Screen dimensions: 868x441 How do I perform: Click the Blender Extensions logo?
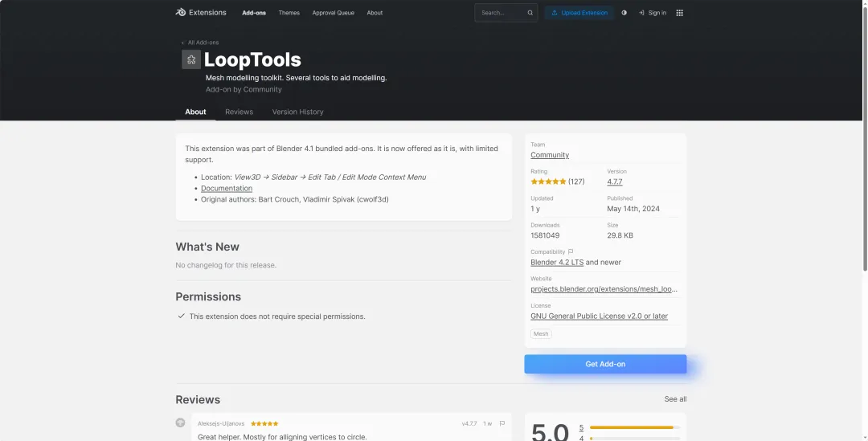click(x=200, y=12)
